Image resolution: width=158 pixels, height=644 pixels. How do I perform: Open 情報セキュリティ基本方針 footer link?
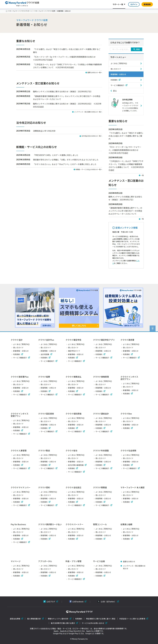58,619
